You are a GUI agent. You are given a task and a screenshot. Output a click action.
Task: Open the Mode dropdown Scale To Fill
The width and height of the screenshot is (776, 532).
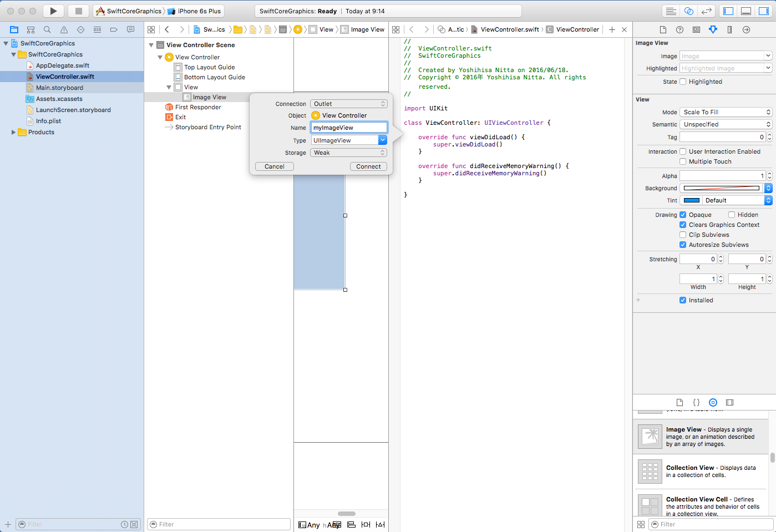pos(726,112)
